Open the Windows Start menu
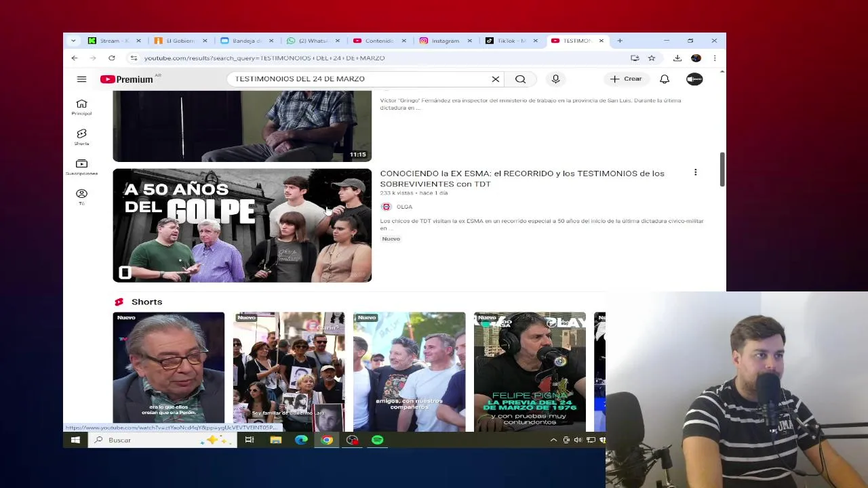This screenshot has width=868, height=488. pyautogui.click(x=75, y=441)
